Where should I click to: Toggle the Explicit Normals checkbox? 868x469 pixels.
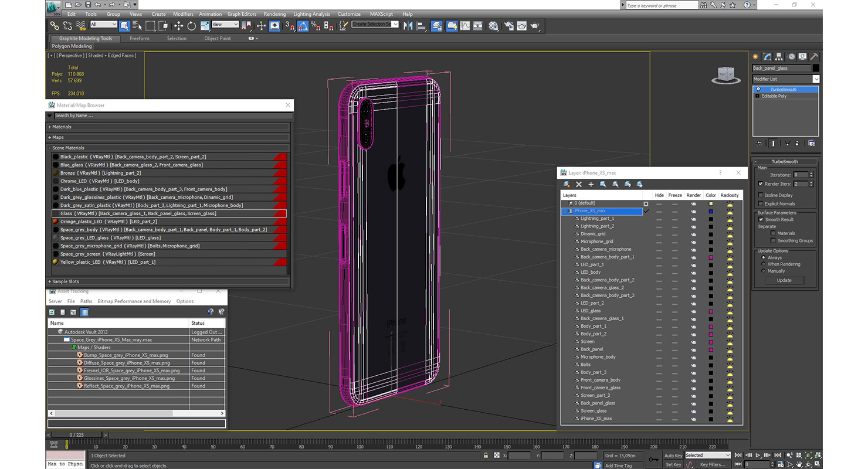click(761, 203)
